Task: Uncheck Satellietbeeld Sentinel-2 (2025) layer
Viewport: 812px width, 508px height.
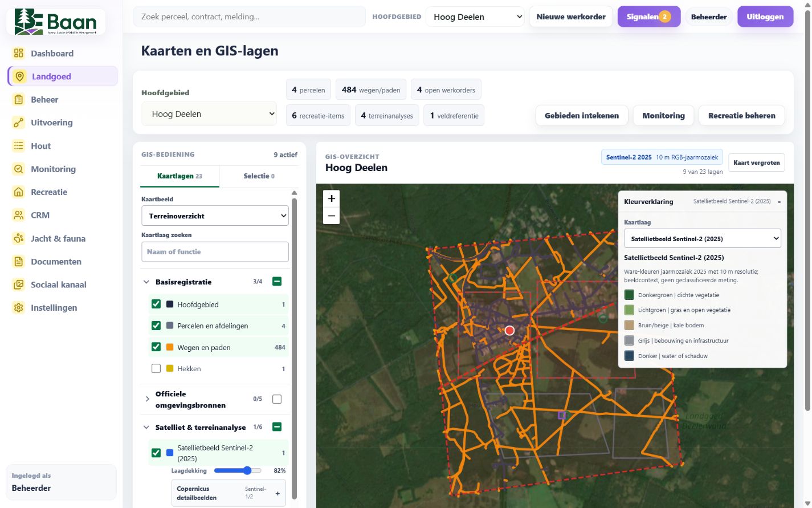Action: (x=156, y=453)
